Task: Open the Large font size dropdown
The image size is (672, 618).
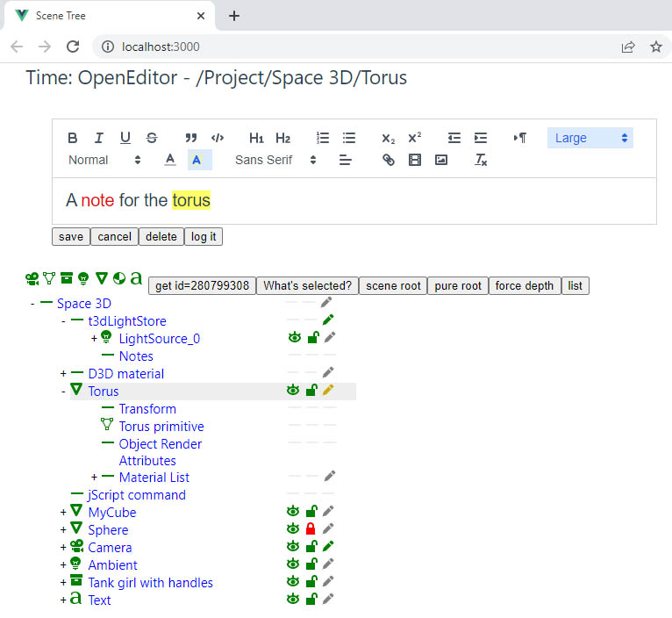Action: coord(590,138)
